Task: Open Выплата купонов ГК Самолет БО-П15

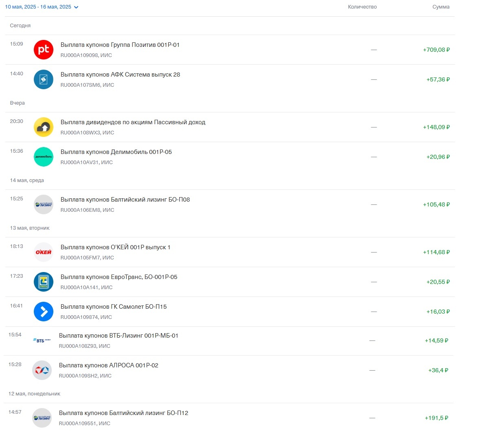Action: point(114,307)
